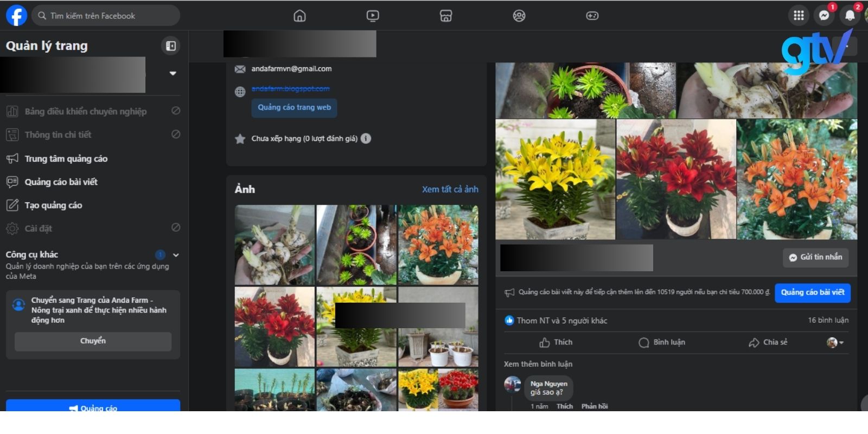Click the Facebook logo icon
The image size is (868, 434).
16,16
